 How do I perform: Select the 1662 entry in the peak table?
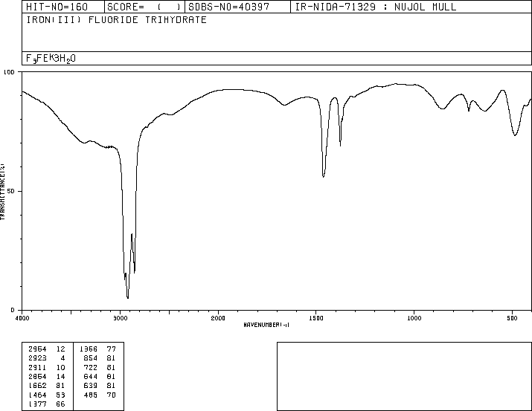pos(37,386)
